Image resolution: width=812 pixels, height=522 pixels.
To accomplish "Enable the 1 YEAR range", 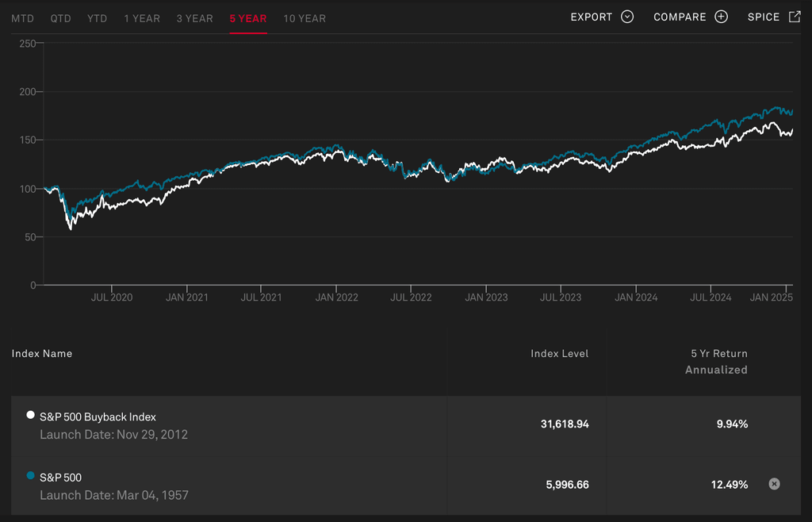I will coord(142,17).
